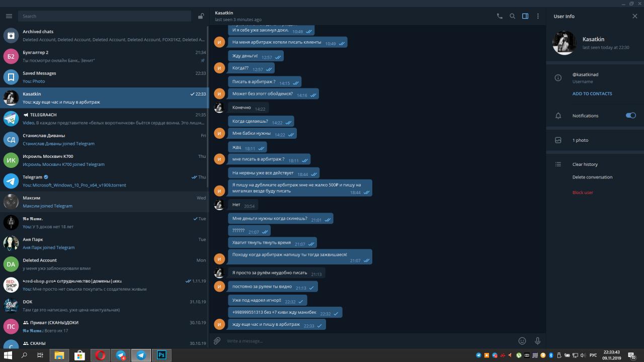The image size is (644, 362).
Task: Click the information icon beside the username
Action: pos(558,78)
